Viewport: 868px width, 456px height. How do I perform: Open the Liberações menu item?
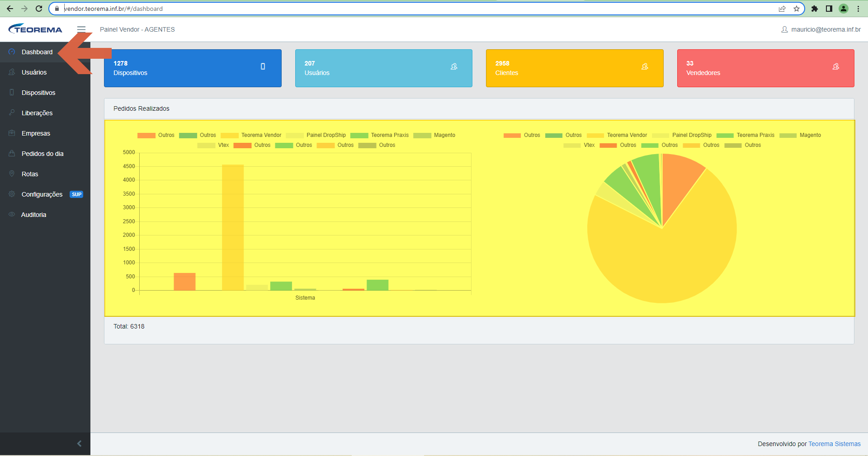(x=45, y=113)
